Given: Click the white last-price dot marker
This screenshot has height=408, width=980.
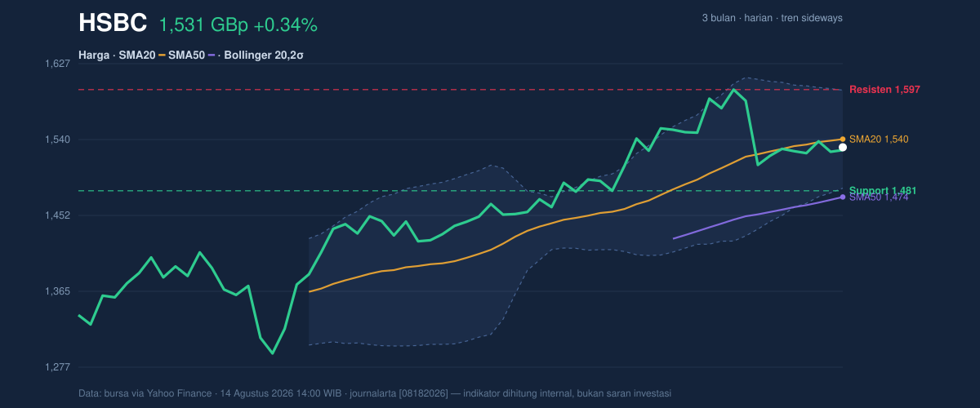Looking at the screenshot, I should pos(843,148).
